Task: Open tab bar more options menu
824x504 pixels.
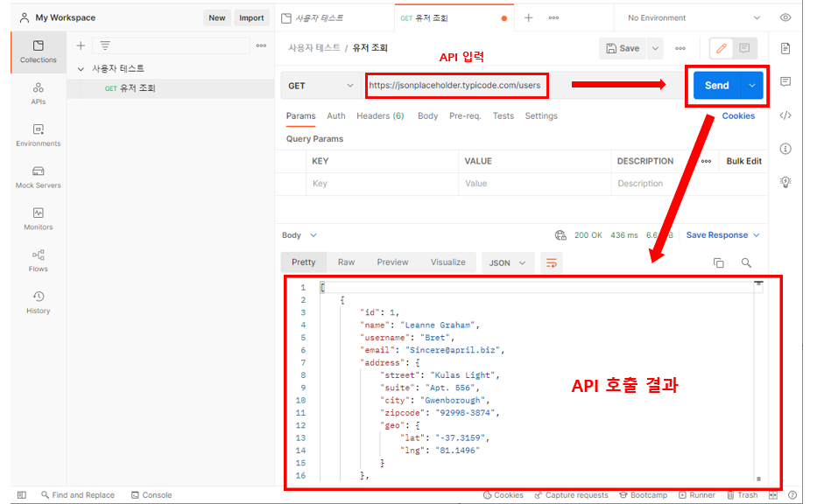Action: tap(554, 17)
